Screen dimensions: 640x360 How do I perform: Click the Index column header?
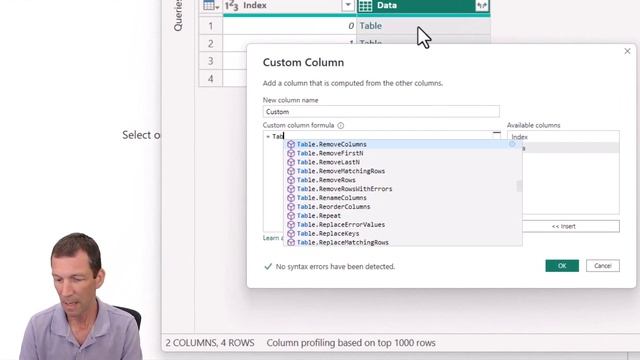coord(290,6)
